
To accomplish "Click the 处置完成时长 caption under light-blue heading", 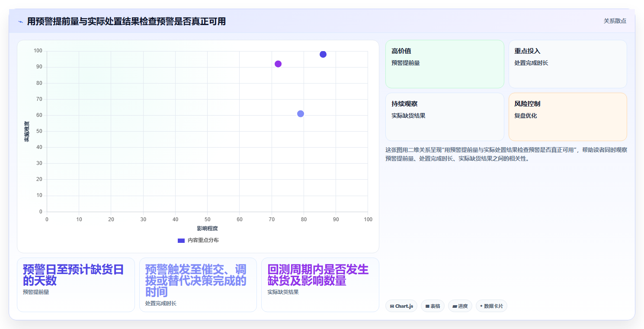I will (x=161, y=303).
